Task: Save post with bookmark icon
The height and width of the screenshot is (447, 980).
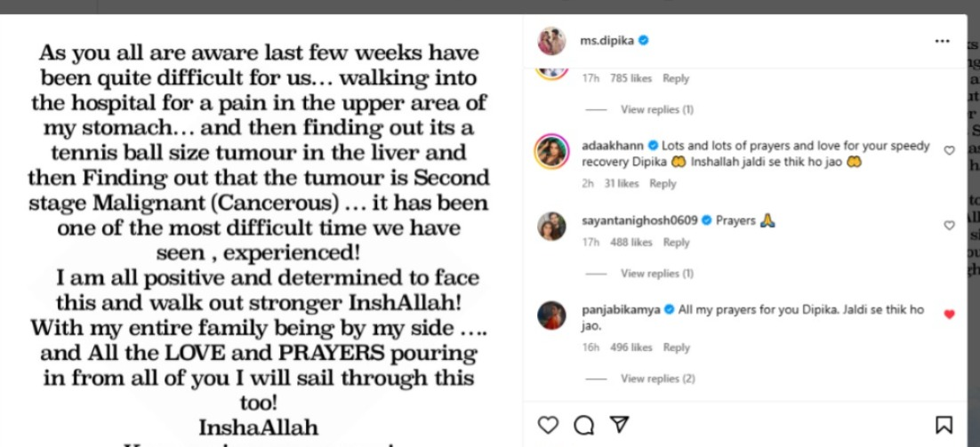Action: point(944,425)
